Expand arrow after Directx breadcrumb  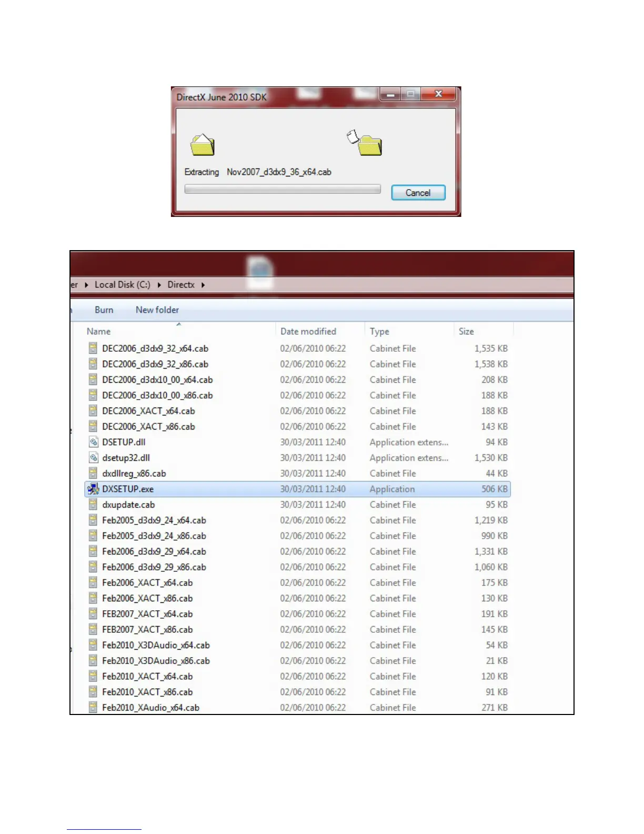[x=203, y=285]
